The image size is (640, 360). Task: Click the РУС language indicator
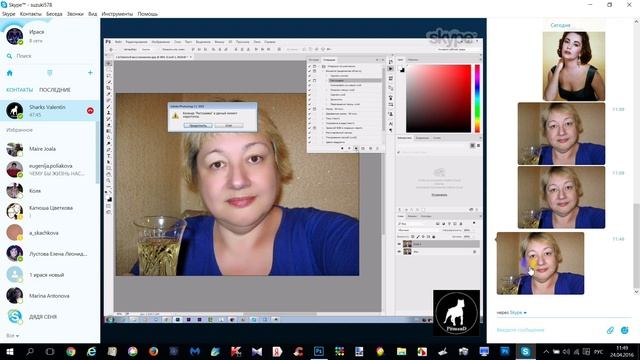tap(598, 351)
